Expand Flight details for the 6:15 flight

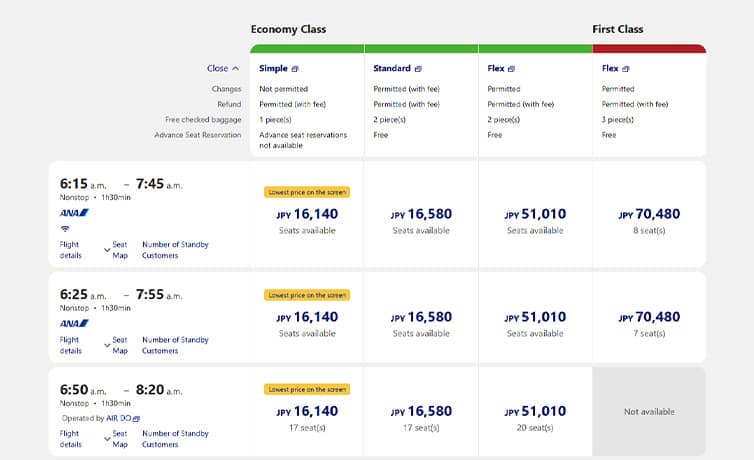(x=70, y=250)
